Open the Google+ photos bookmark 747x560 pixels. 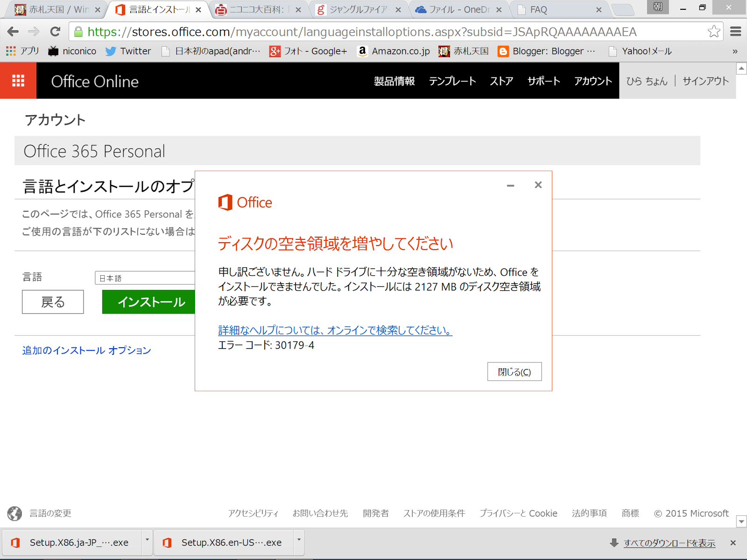[308, 51]
